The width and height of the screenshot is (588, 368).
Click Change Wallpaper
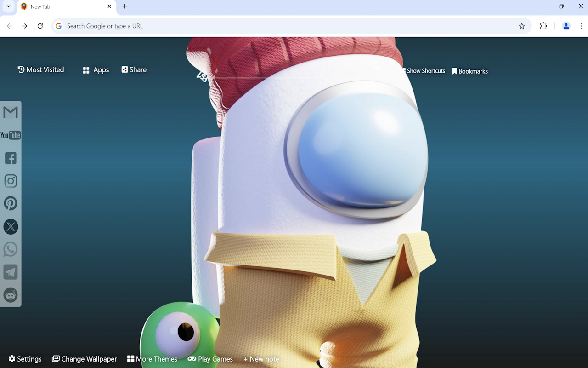click(85, 359)
